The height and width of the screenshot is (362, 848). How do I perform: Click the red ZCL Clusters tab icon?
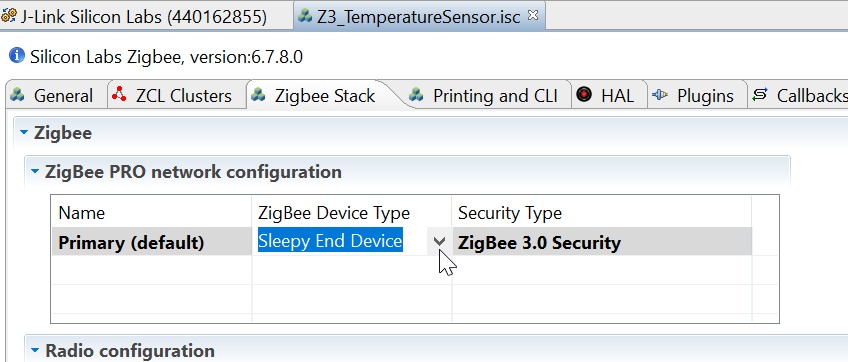coord(118,95)
